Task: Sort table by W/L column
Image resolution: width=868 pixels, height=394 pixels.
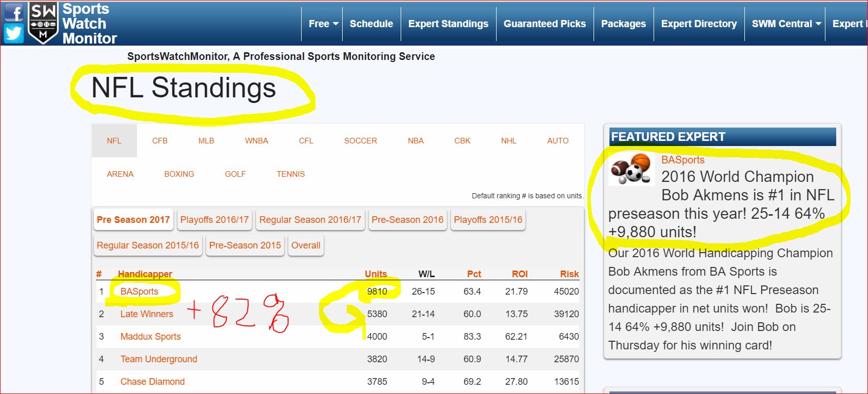Action: [426, 274]
